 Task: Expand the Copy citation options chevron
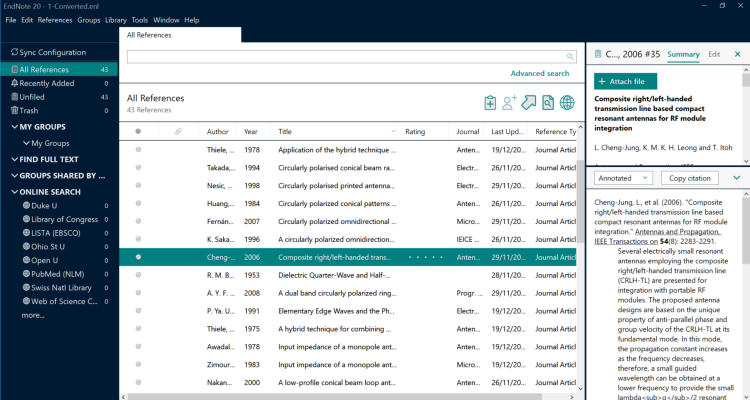[737, 178]
